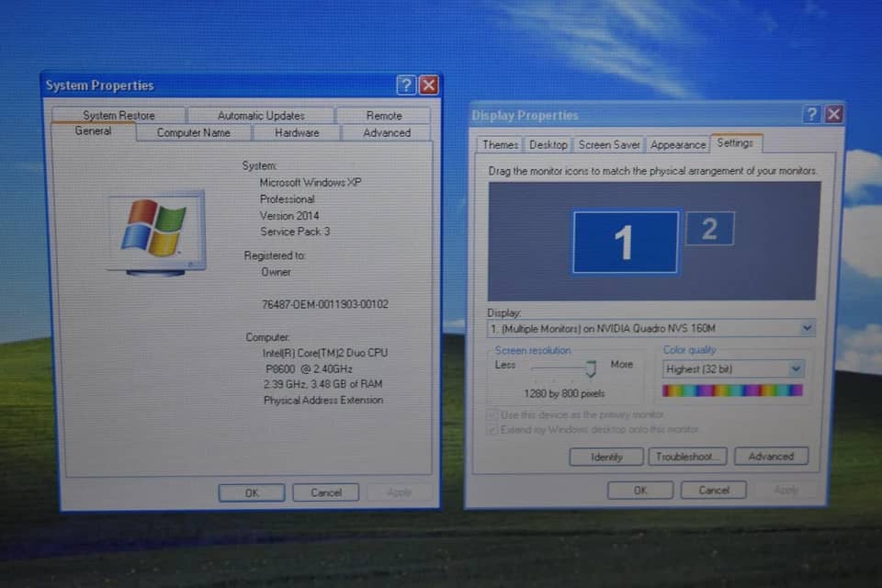This screenshot has width=882, height=588.
Task: Click OK in Display Properties
Action: [x=640, y=490]
